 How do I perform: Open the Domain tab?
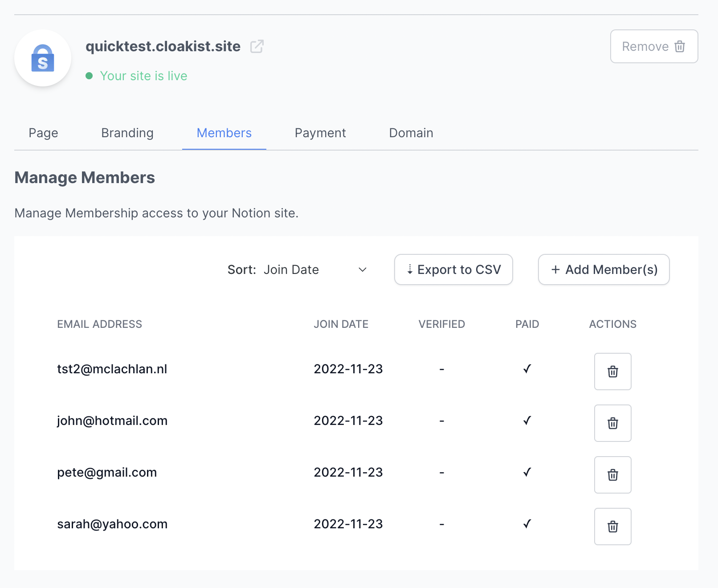pos(411,133)
